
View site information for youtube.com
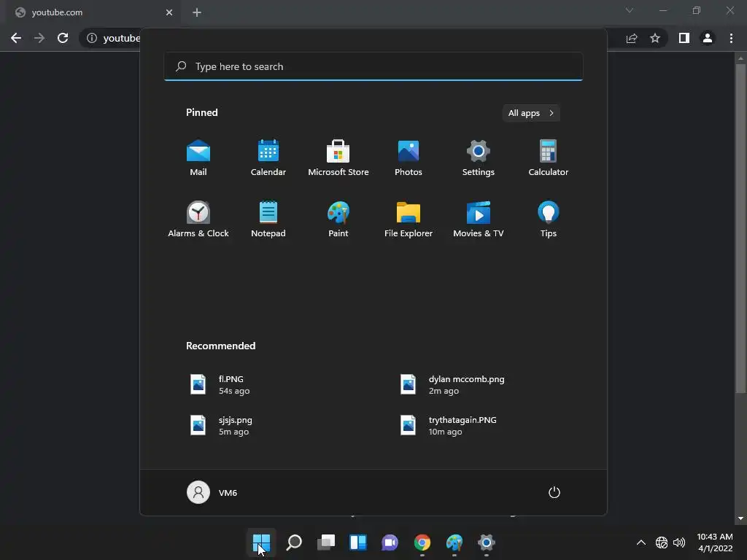[91, 38]
